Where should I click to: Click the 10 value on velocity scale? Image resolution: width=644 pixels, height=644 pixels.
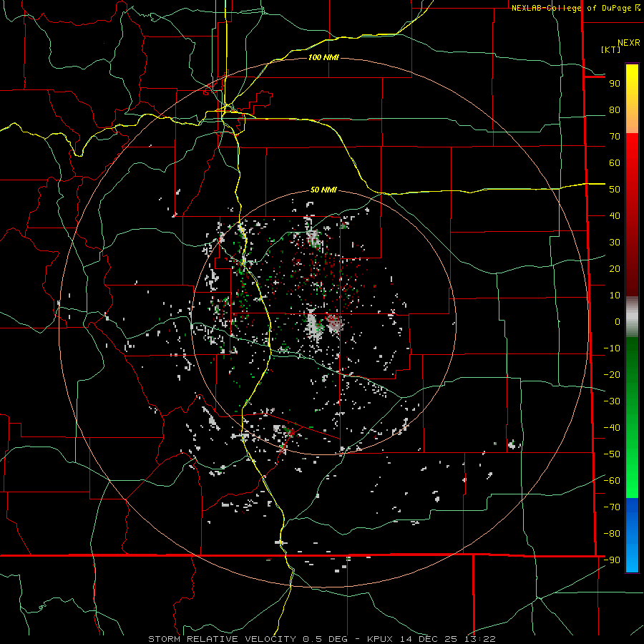tap(615, 296)
